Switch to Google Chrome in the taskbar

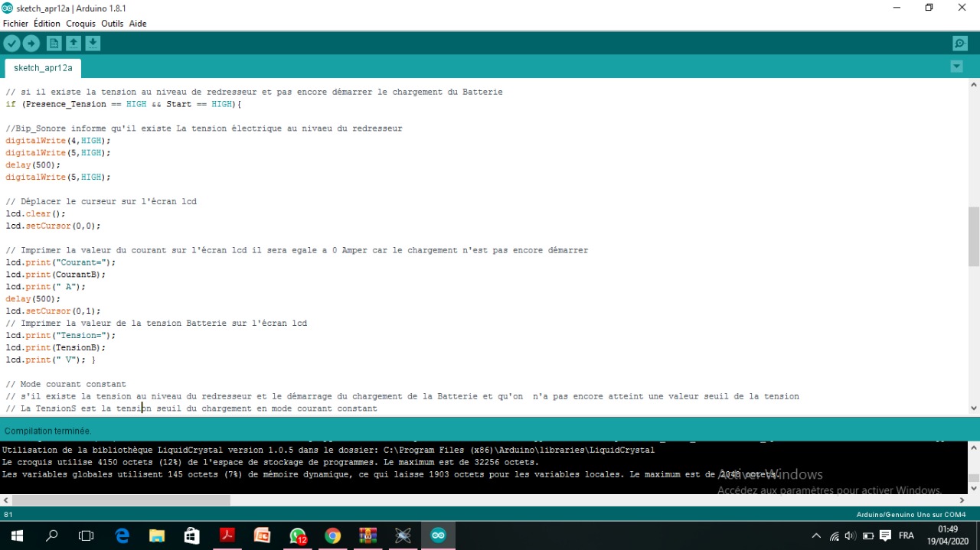(x=332, y=535)
